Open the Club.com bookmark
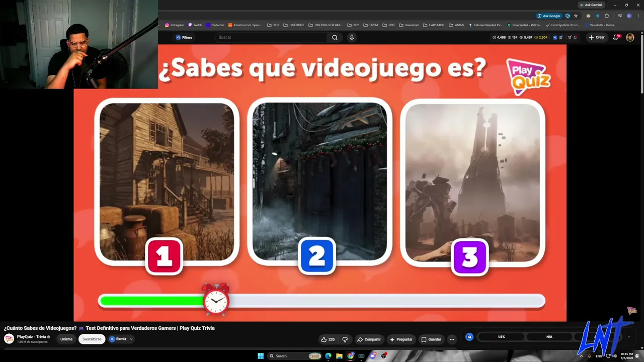Screen dimensions: 644x362 coord(215,25)
